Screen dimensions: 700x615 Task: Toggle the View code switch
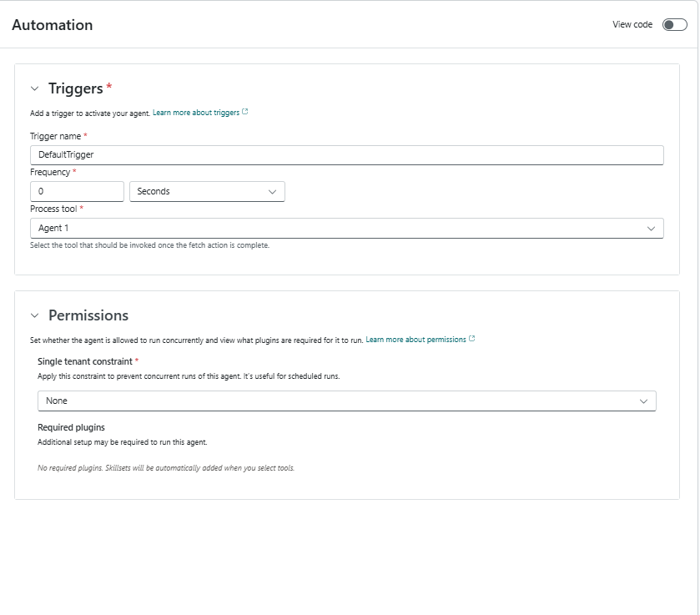point(674,25)
